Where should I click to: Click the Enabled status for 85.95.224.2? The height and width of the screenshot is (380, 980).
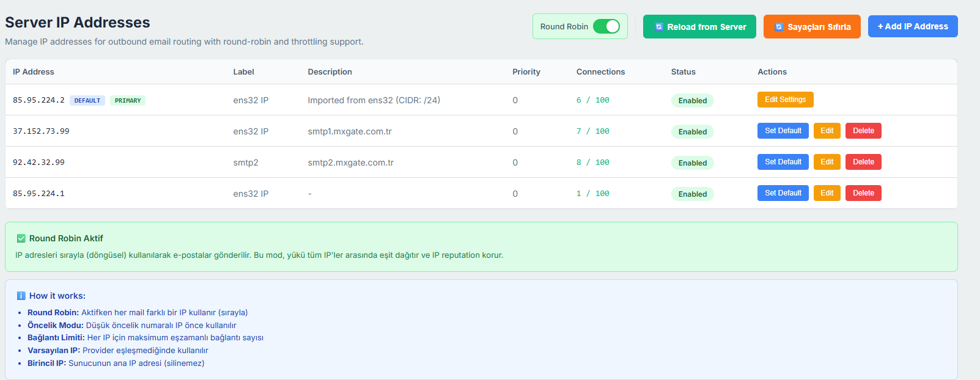pos(692,101)
